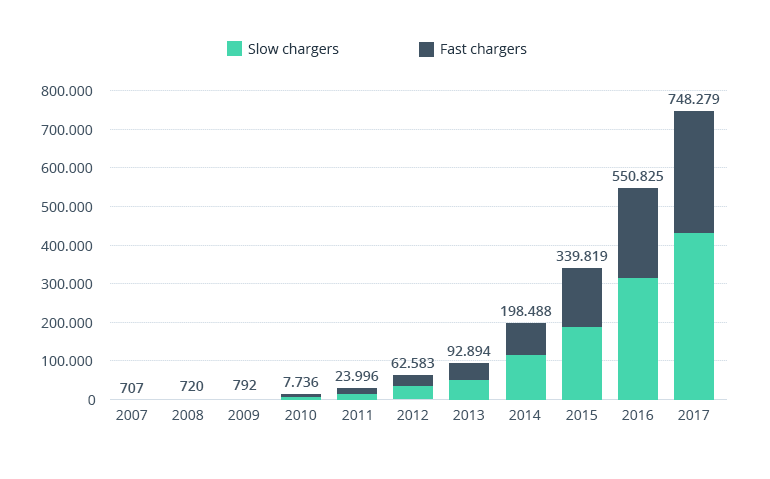Click the 707 value label
The height and width of the screenshot is (479, 770).
[132, 388]
